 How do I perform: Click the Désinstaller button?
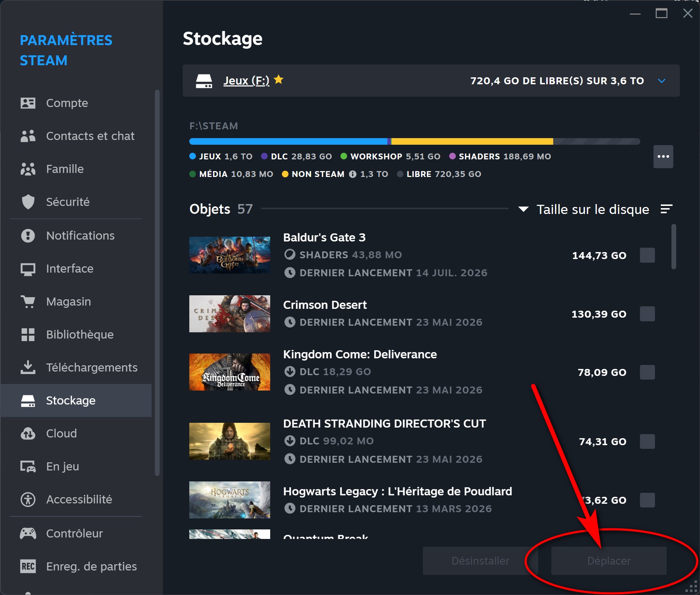coord(480,561)
